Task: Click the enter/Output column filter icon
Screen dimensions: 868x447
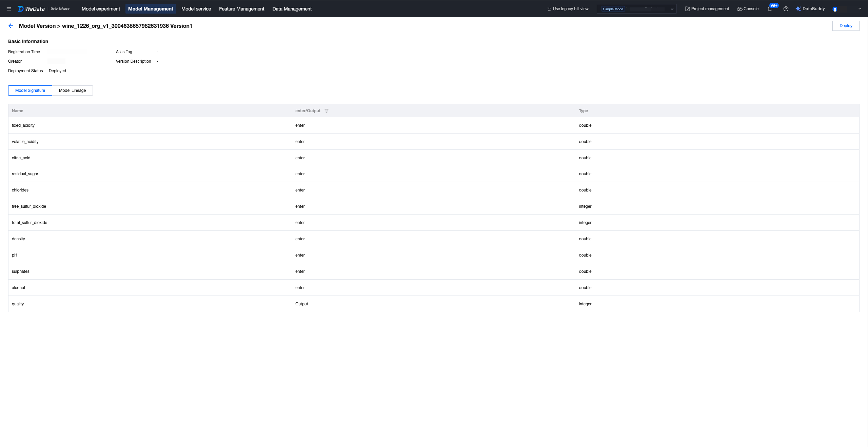Action: pyautogui.click(x=326, y=111)
